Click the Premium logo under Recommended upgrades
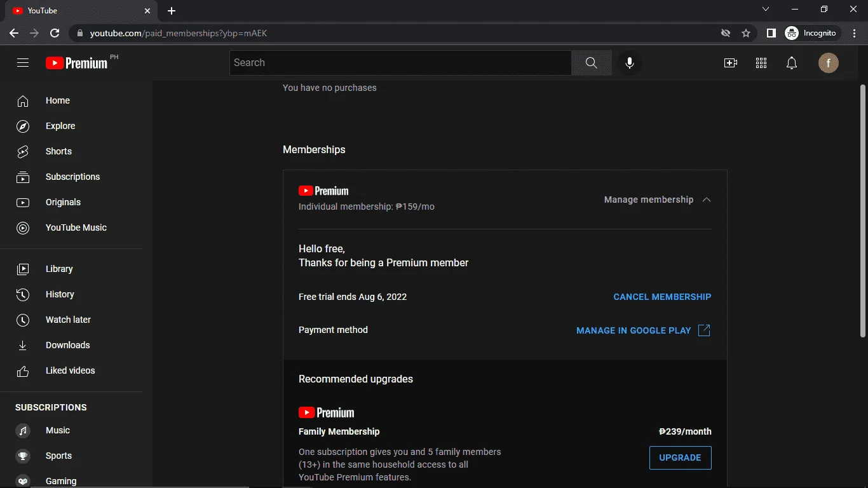 click(x=327, y=412)
